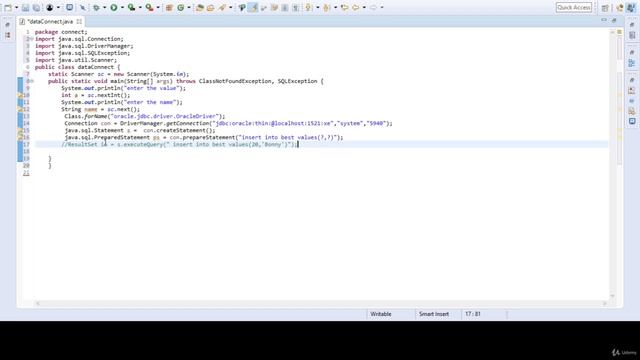Open the New wizard dropdown arrow
640x360 pixels.
pyautogui.click(x=16, y=8)
